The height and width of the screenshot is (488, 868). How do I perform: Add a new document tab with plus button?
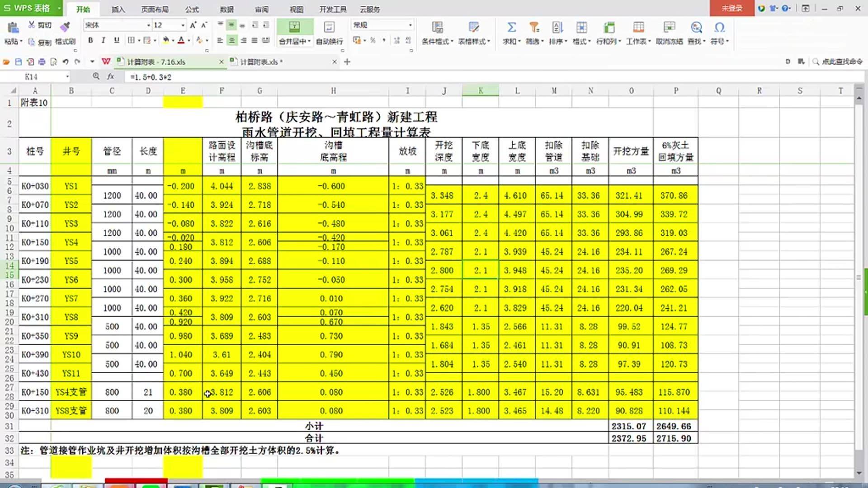(x=347, y=62)
